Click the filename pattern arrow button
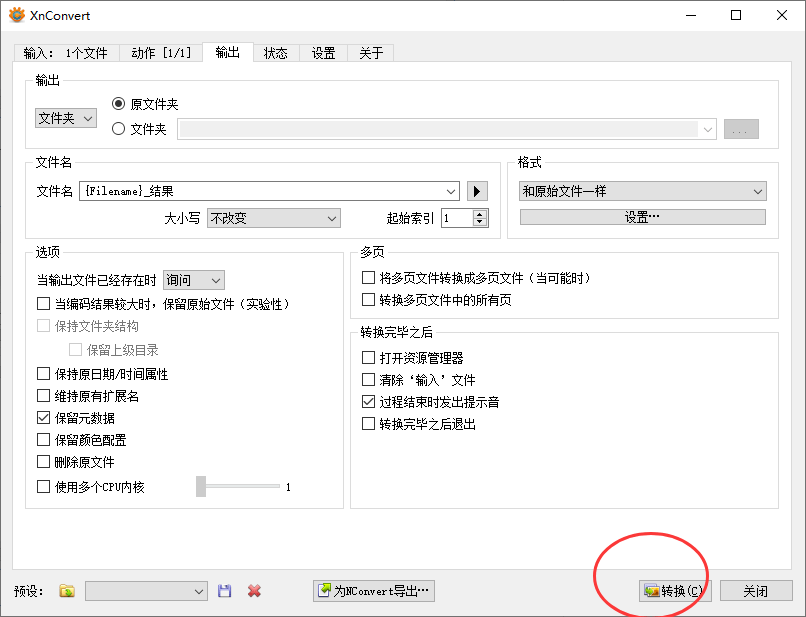Viewport: 806px width, 617px height. (x=478, y=191)
